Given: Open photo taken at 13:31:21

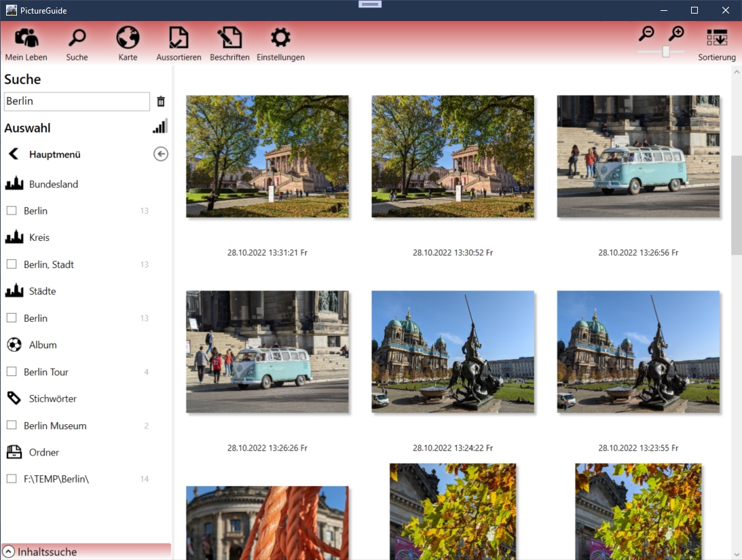Looking at the screenshot, I should point(267,157).
